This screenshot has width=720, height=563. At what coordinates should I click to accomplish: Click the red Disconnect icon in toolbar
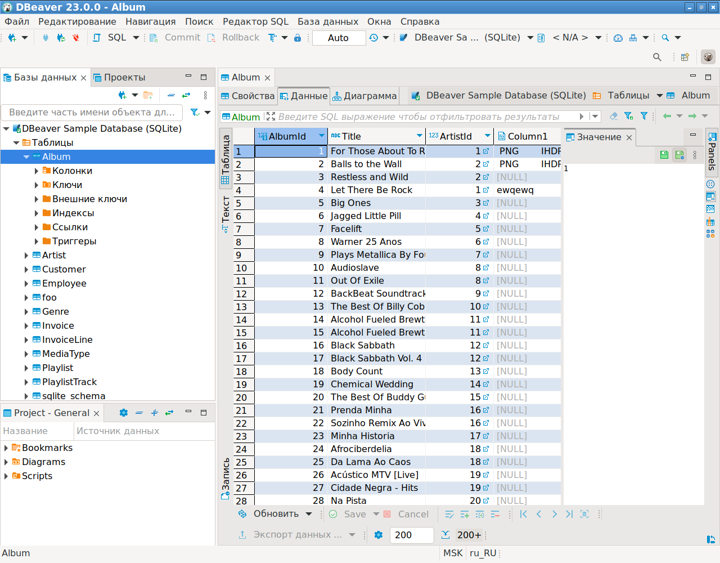point(76,38)
